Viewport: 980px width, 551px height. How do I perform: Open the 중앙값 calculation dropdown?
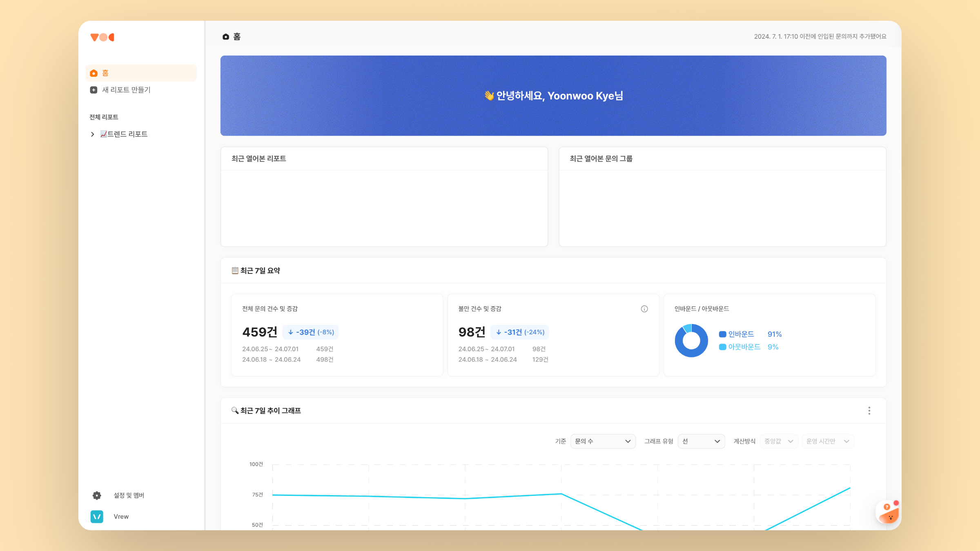(778, 441)
